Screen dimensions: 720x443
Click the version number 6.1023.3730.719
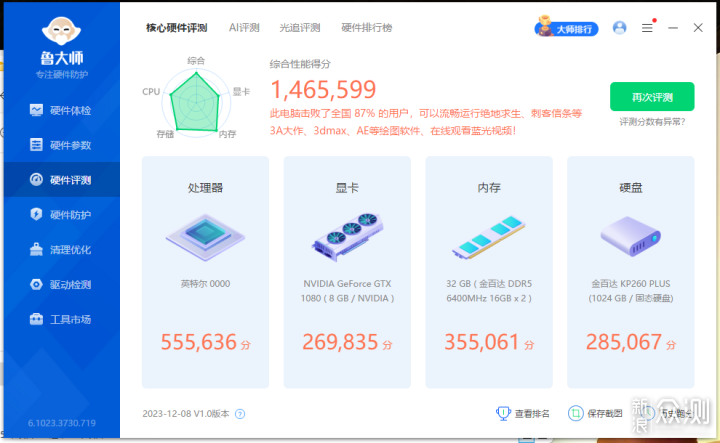(x=62, y=423)
